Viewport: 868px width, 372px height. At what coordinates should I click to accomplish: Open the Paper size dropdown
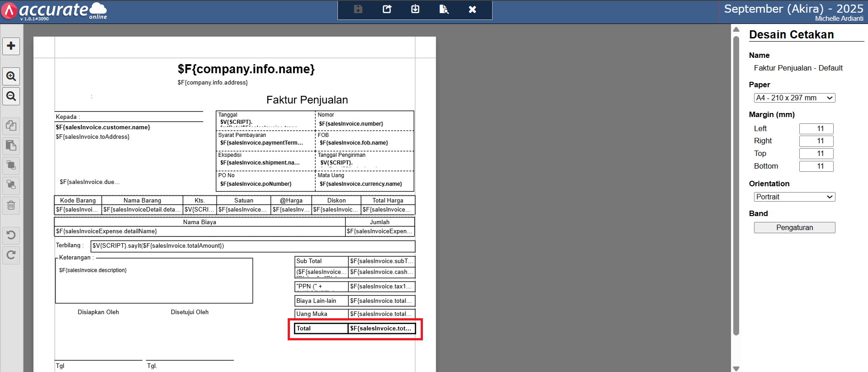click(794, 98)
